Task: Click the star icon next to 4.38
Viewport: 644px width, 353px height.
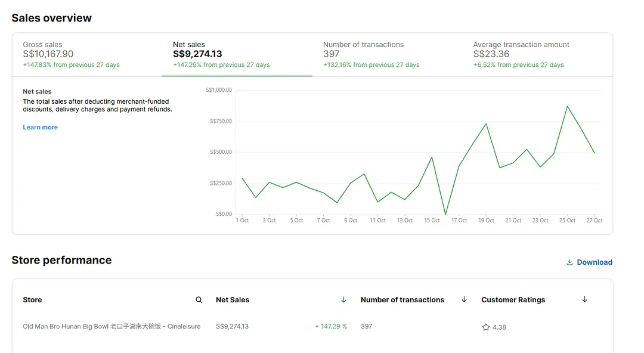Action: (485, 327)
